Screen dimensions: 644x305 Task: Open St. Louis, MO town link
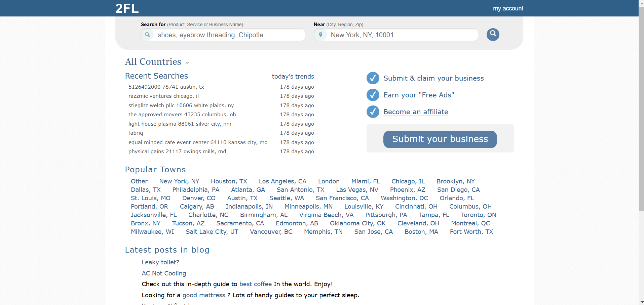[x=151, y=198]
